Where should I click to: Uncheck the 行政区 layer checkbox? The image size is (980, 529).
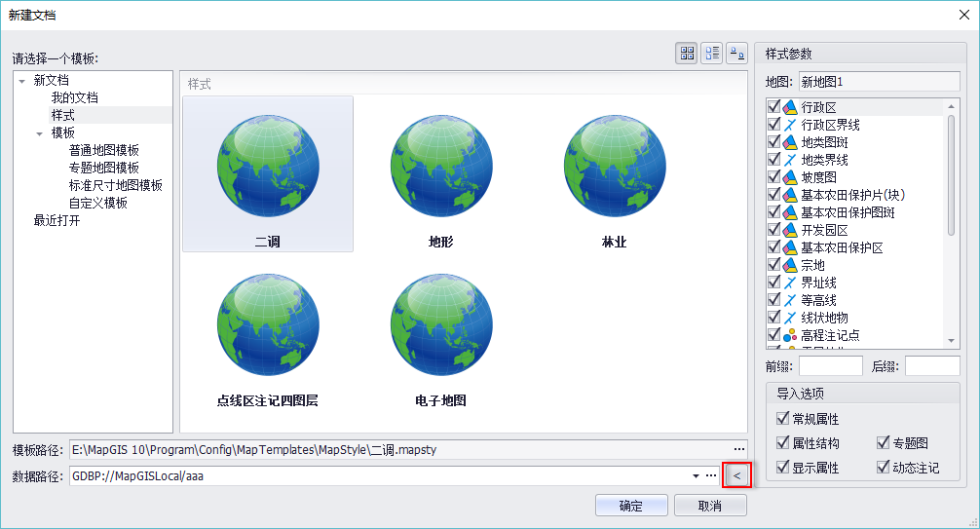pyautogui.click(x=774, y=107)
